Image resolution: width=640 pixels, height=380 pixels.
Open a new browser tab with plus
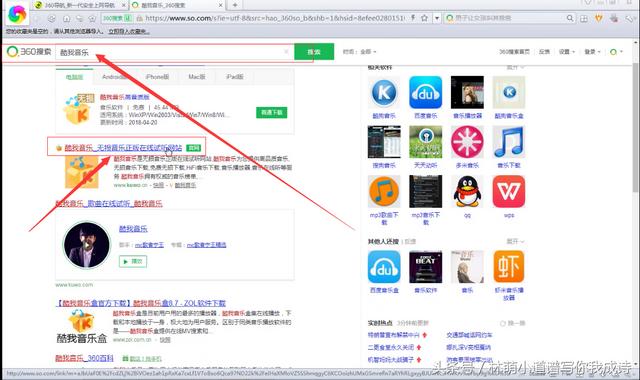point(235,5)
